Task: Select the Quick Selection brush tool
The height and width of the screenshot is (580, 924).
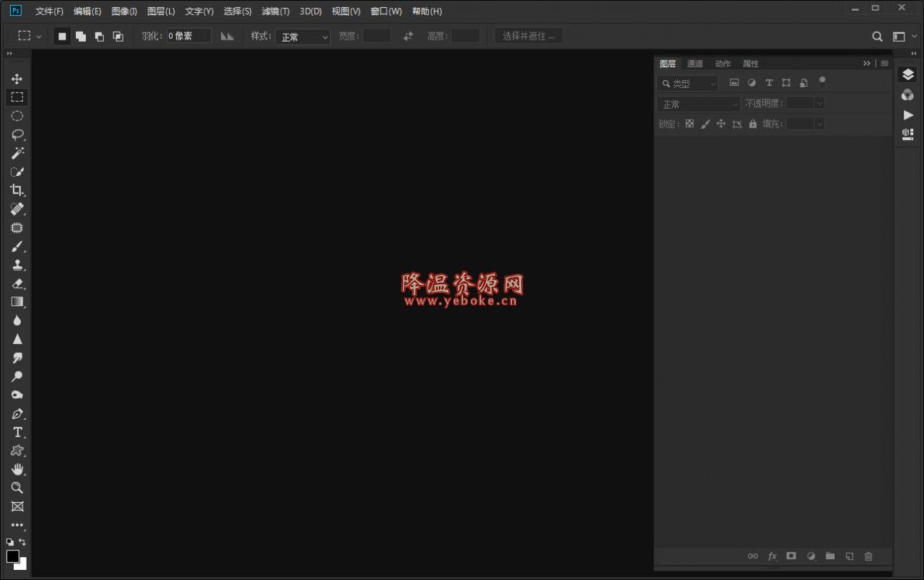Action: coord(17,172)
